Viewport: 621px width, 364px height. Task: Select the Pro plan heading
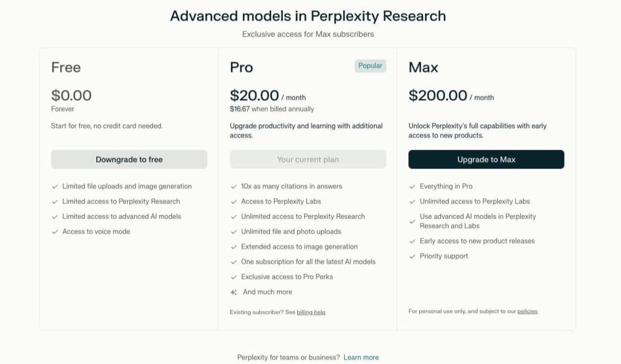[242, 67]
